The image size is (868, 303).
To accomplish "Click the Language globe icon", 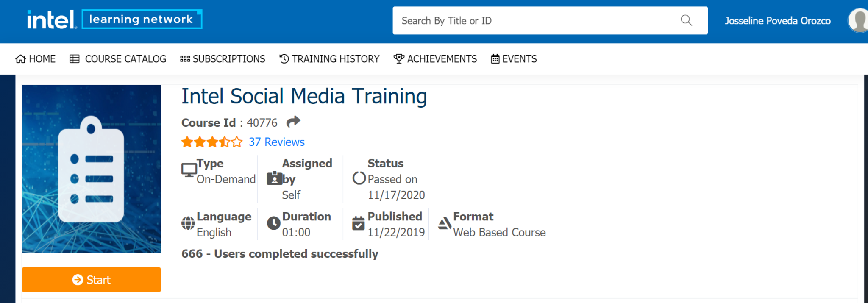I will pos(188,223).
